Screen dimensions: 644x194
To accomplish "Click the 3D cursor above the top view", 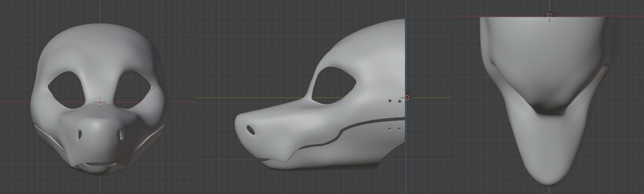I will 549,16.
